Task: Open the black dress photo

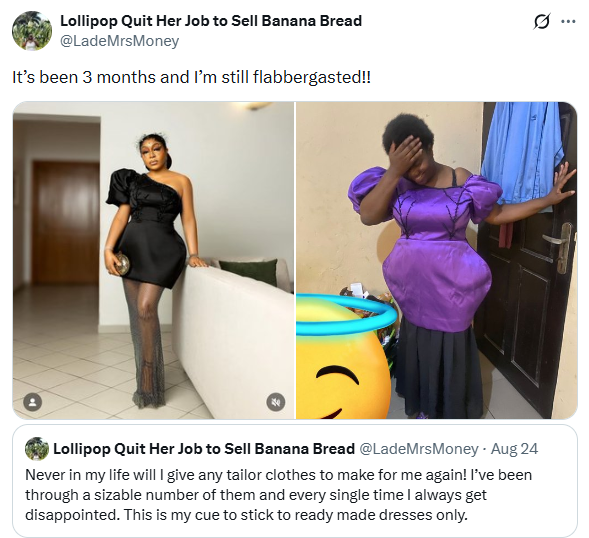Action: pyautogui.click(x=153, y=260)
